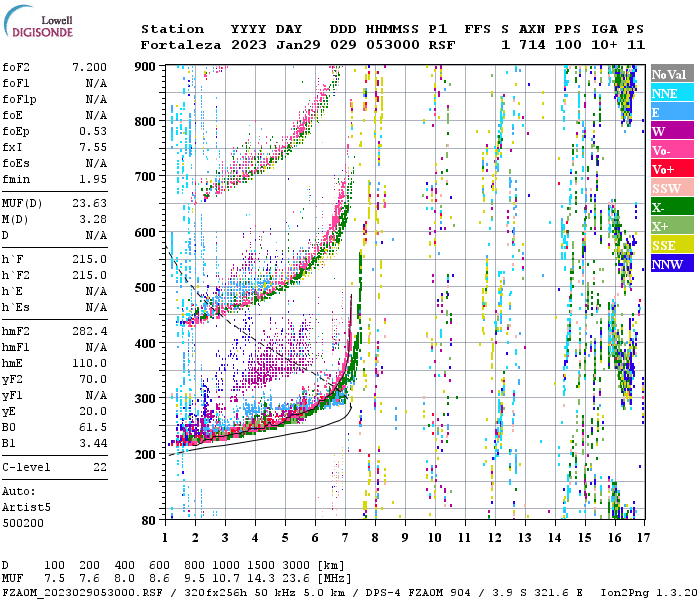
Task: Click the IGA value 10+
Action: (x=604, y=45)
